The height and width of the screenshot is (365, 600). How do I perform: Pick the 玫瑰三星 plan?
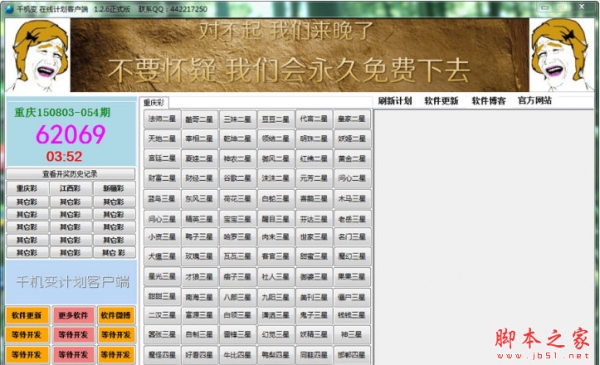[x=199, y=257]
